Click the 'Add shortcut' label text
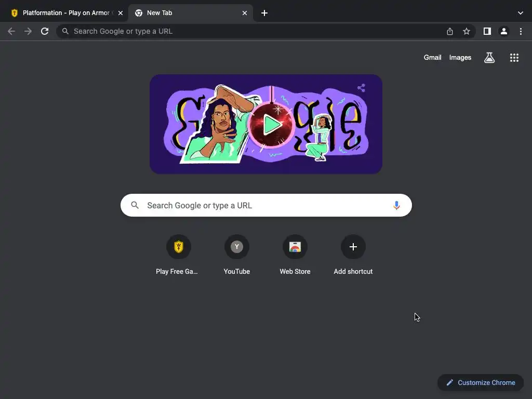The width and height of the screenshot is (532, 399). pyautogui.click(x=353, y=271)
